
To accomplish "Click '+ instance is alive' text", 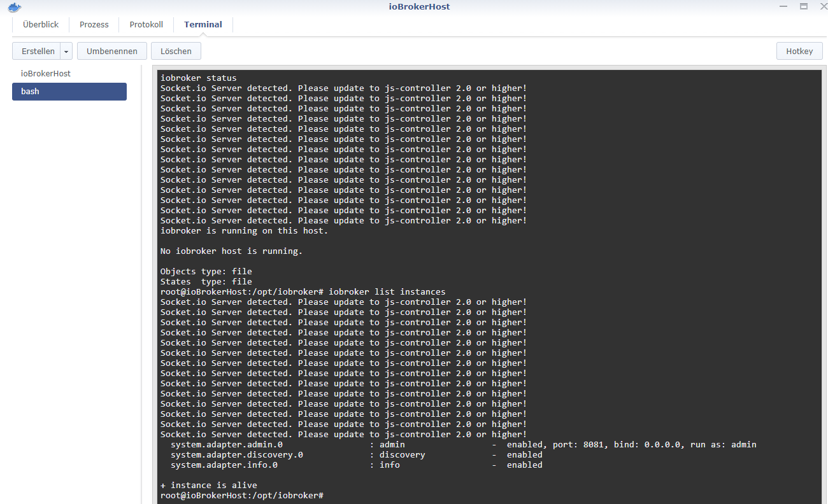I will pyautogui.click(x=208, y=486).
